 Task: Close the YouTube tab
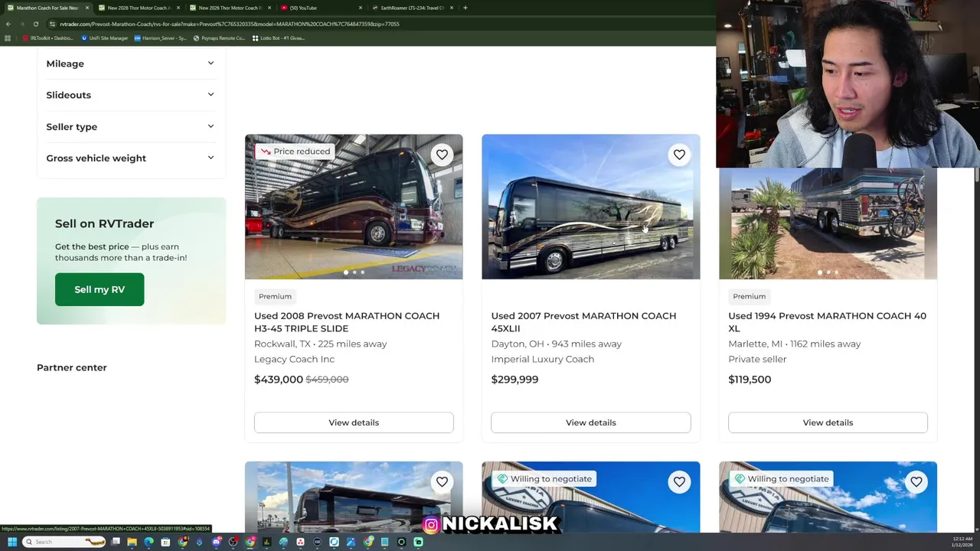[361, 8]
